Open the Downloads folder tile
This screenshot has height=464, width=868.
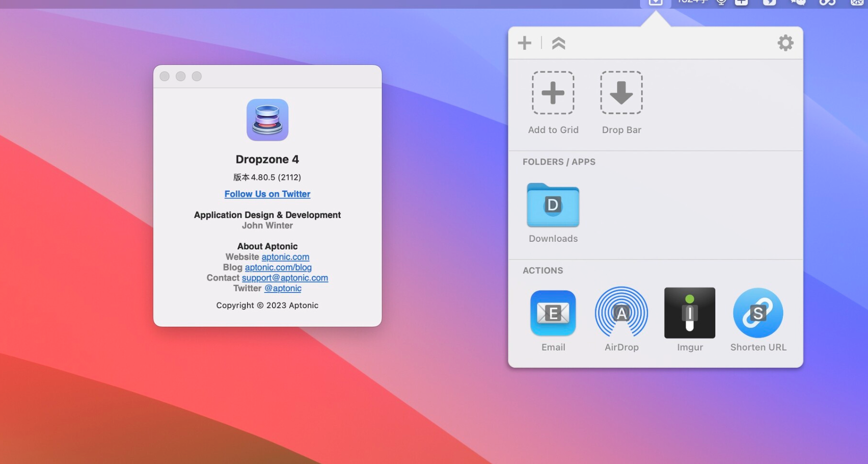click(x=553, y=213)
